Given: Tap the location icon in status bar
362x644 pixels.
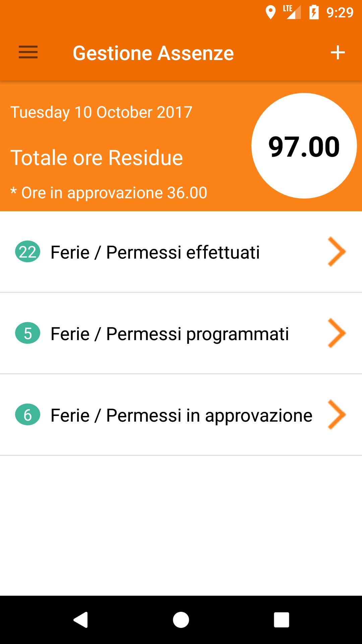Looking at the screenshot, I should [270, 12].
